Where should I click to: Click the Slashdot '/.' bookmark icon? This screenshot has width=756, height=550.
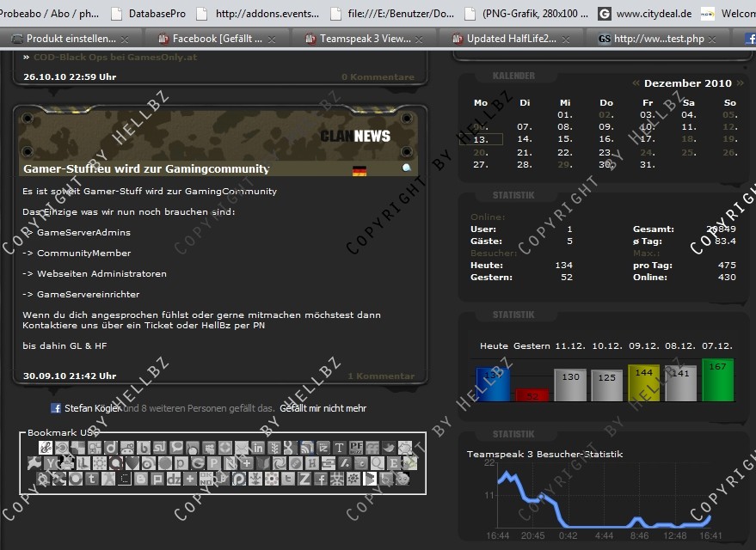point(345,463)
